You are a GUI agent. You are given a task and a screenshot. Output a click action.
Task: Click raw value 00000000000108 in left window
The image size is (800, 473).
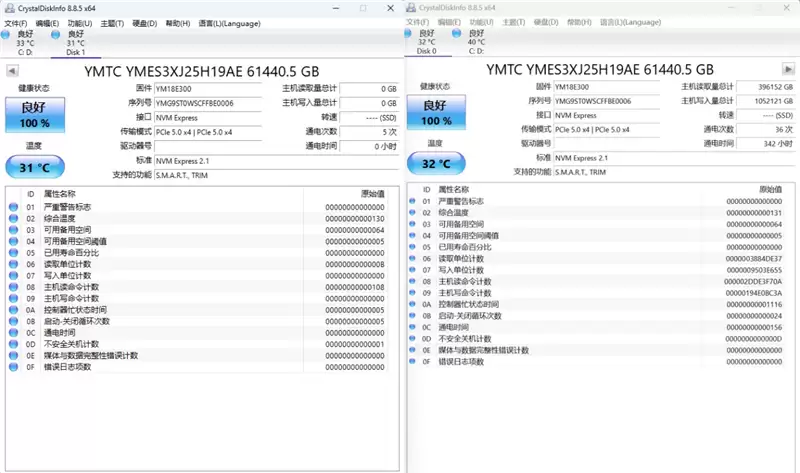coord(355,287)
